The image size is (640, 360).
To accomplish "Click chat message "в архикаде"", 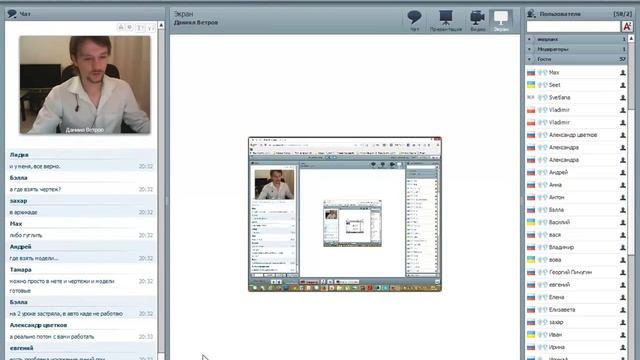I will pyautogui.click(x=23, y=212).
